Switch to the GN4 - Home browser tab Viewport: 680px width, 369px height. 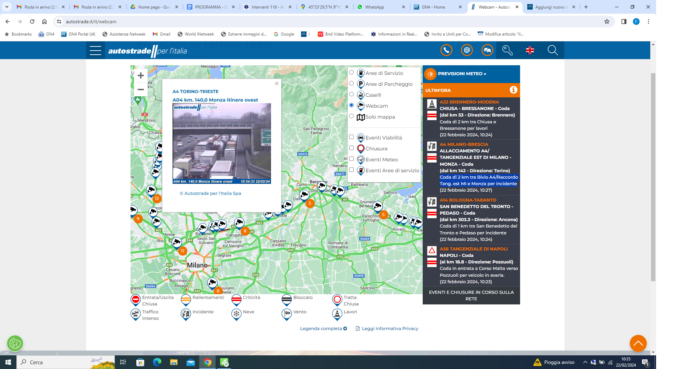(438, 7)
